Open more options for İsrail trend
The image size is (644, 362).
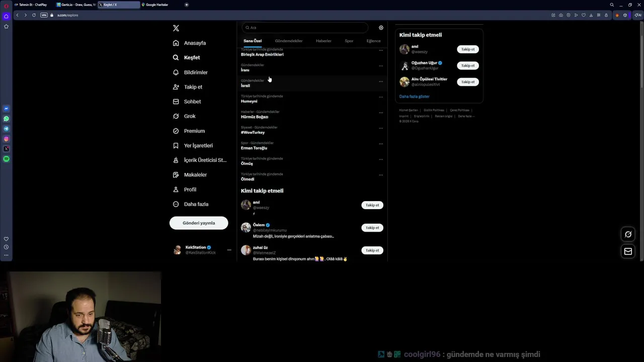381,81
